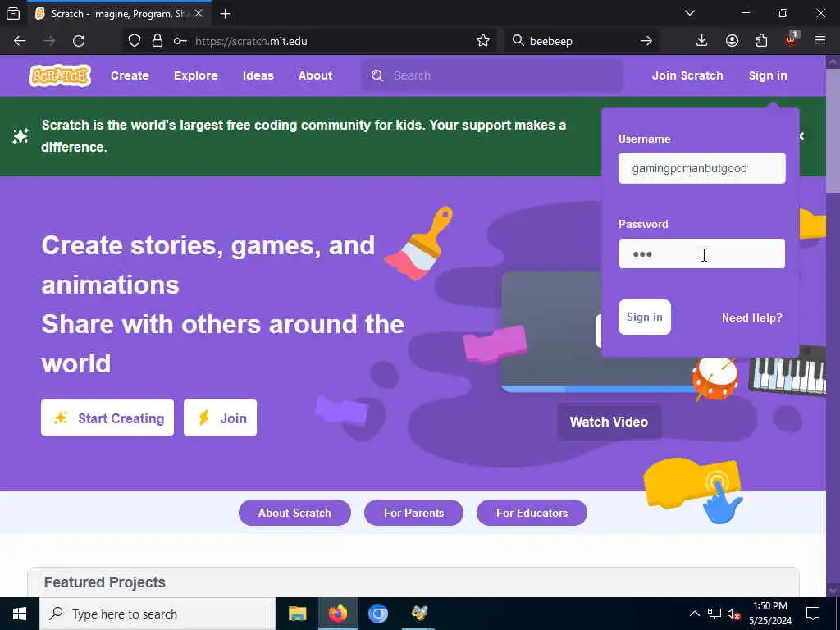Click the Scratch logo
Image resolution: width=840 pixels, height=630 pixels.
(x=59, y=75)
